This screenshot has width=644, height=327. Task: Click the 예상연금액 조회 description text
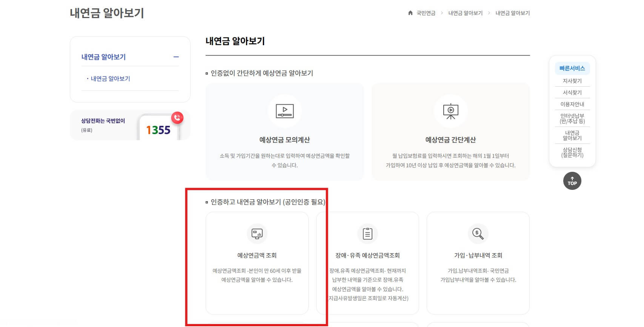pyautogui.click(x=257, y=275)
